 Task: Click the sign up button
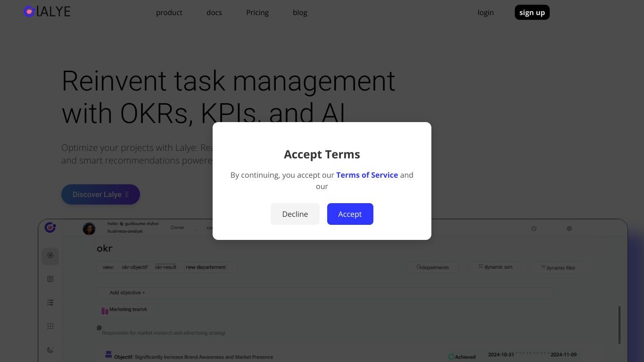coord(532,12)
